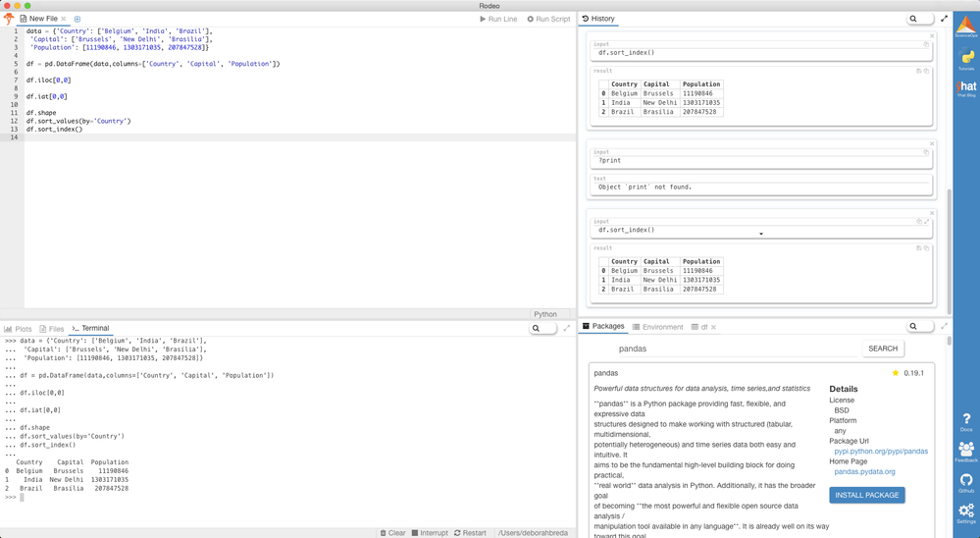The image size is (980, 538).
Task: Expand the Terminal panel to full size
Action: pyautogui.click(x=567, y=328)
